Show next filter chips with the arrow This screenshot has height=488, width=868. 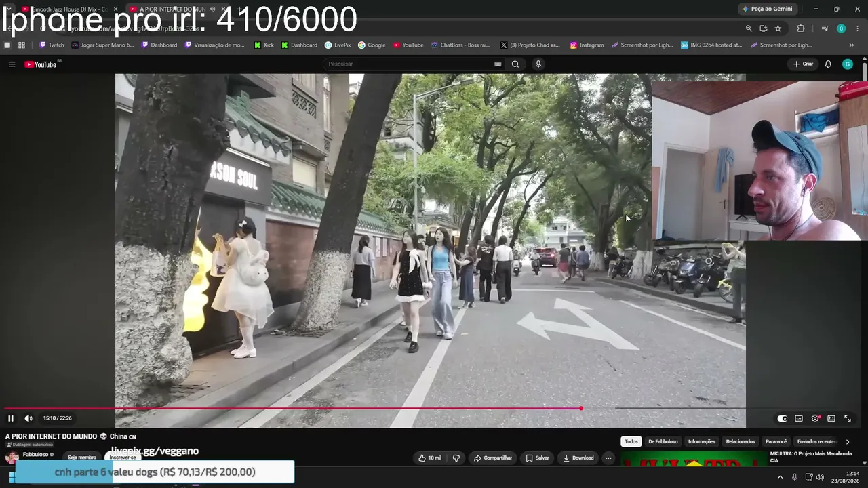point(847,442)
